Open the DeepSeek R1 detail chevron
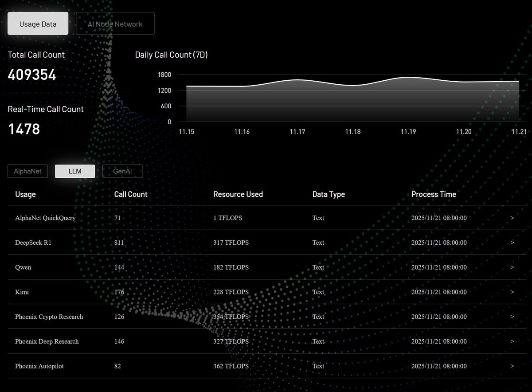 (x=512, y=243)
